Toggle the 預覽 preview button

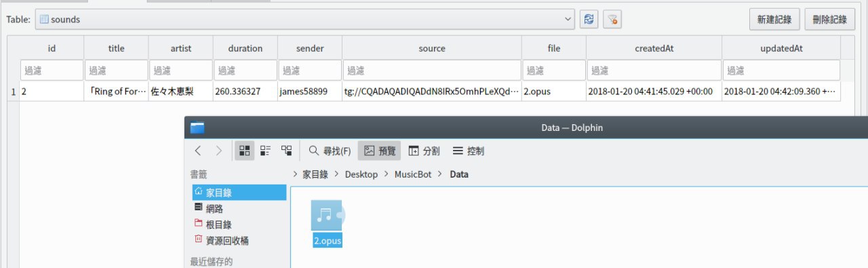click(380, 151)
